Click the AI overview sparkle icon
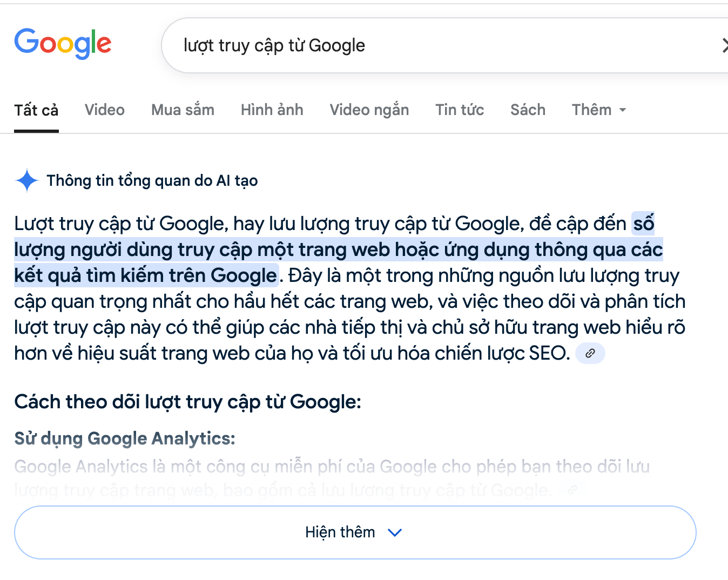This screenshot has width=728, height=580. 27,180
